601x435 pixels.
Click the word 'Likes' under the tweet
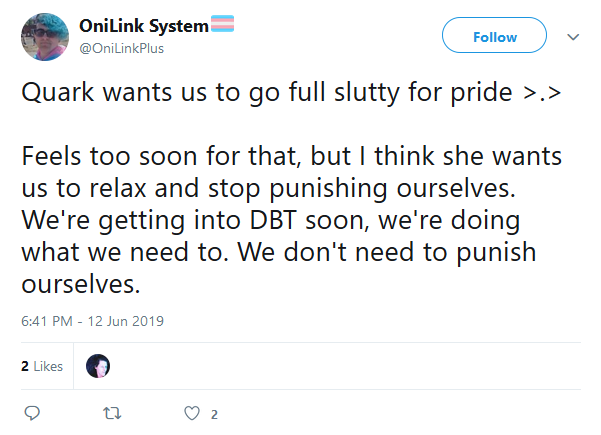[x=48, y=366]
